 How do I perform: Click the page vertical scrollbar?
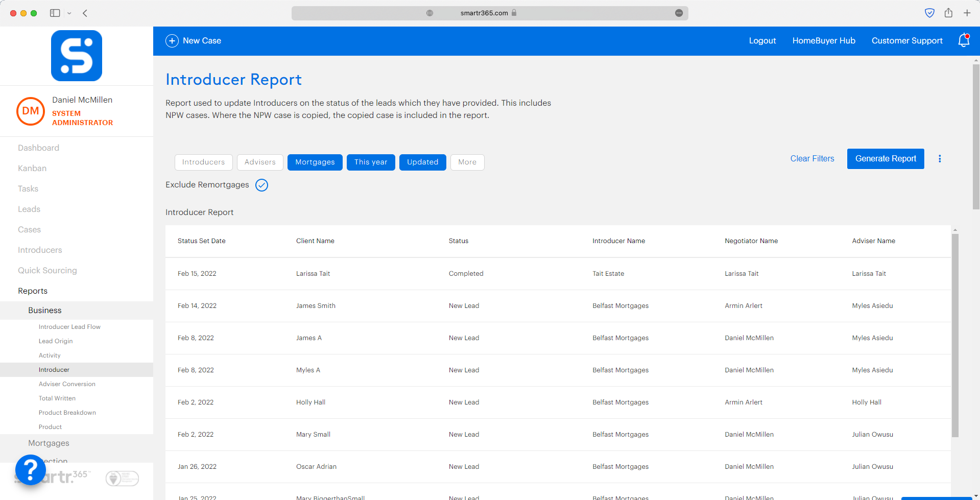[976, 136]
